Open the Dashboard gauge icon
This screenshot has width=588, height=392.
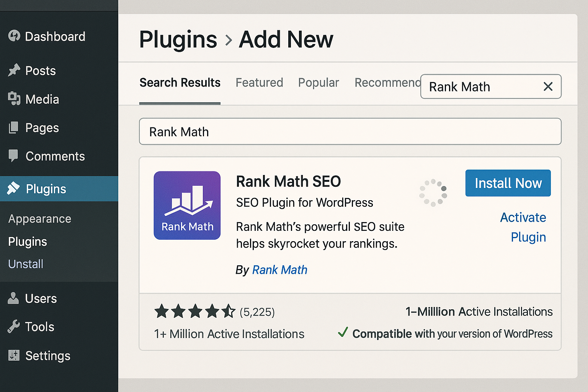coord(14,36)
